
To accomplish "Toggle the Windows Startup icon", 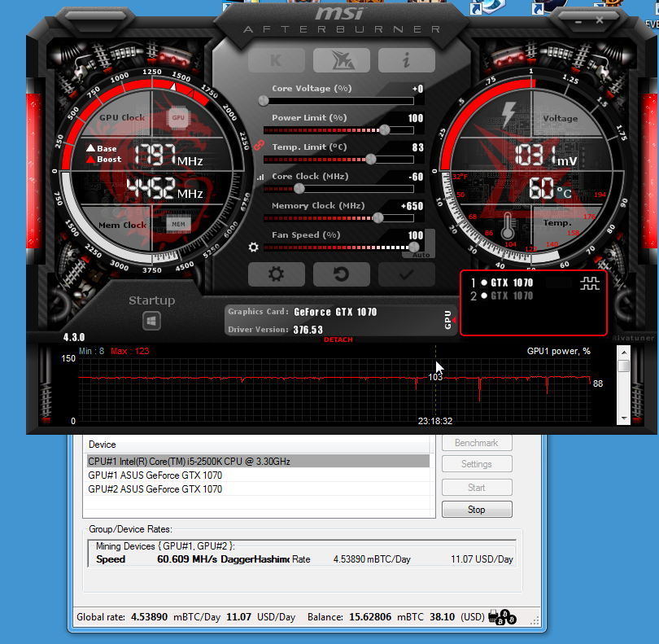I will click(x=151, y=321).
